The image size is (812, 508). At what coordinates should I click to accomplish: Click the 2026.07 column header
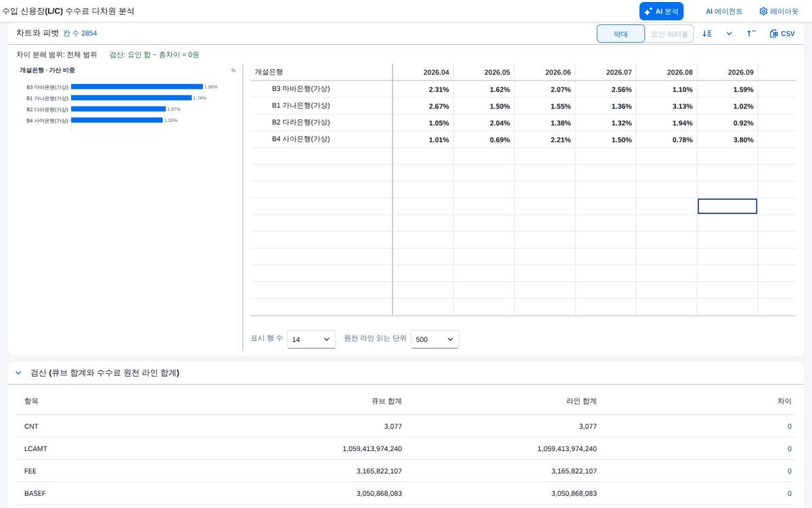click(606, 72)
